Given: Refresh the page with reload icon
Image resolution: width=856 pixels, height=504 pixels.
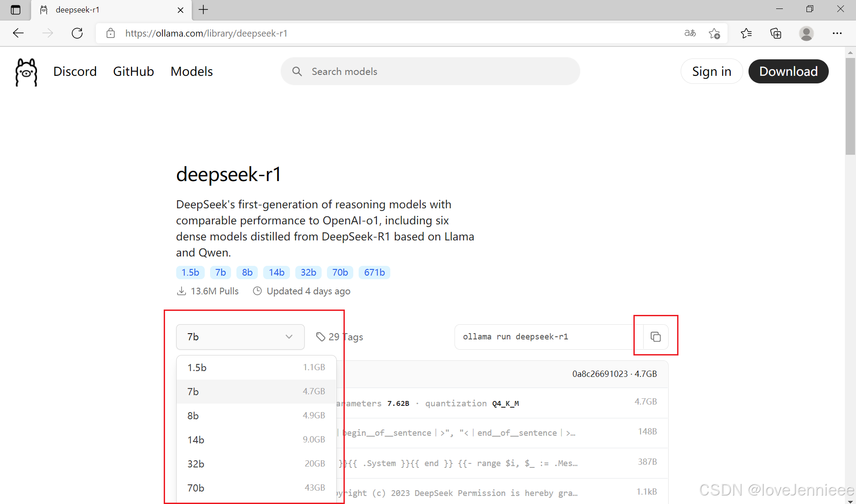Looking at the screenshot, I should tap(77, 33).
